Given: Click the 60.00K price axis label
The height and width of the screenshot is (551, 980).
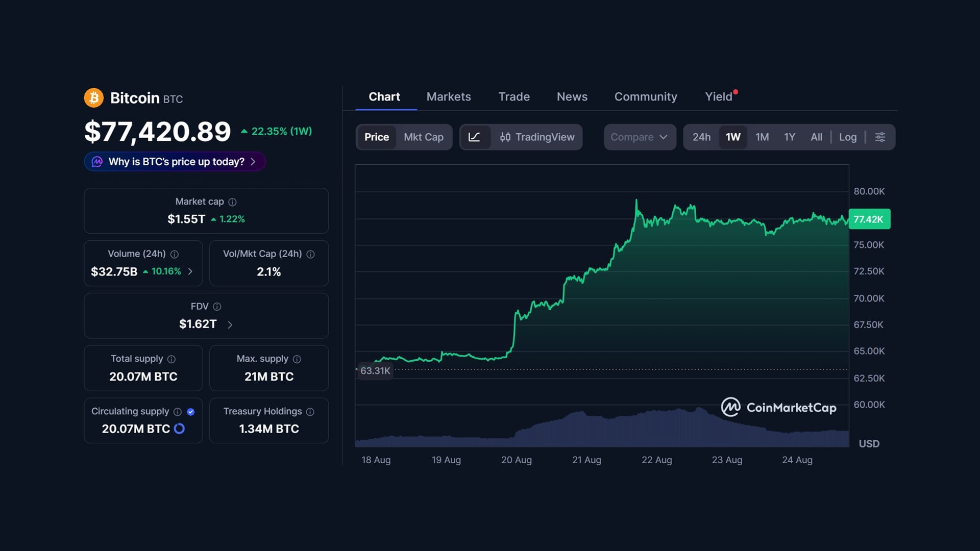Looking at the screenshot, I should (869, 405).
